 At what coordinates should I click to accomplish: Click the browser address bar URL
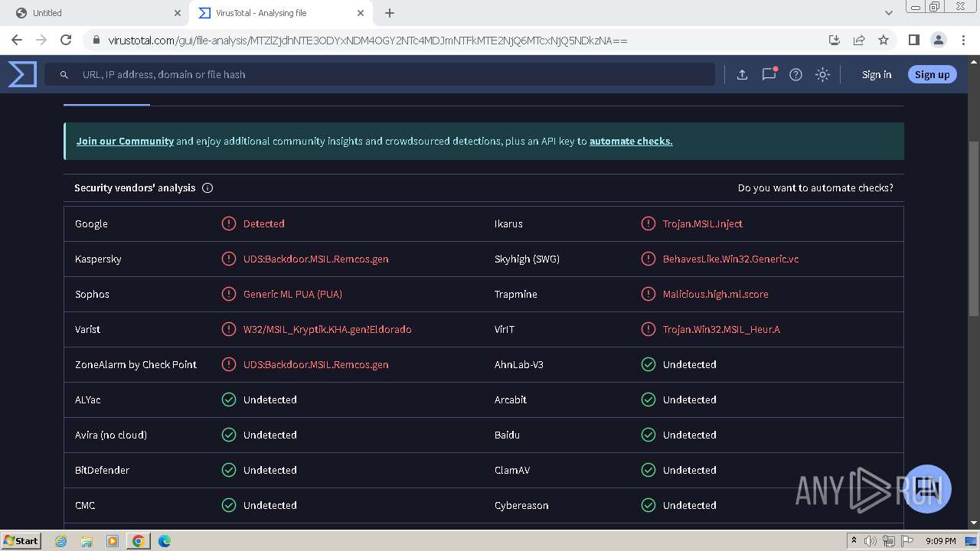click(367, 40)
